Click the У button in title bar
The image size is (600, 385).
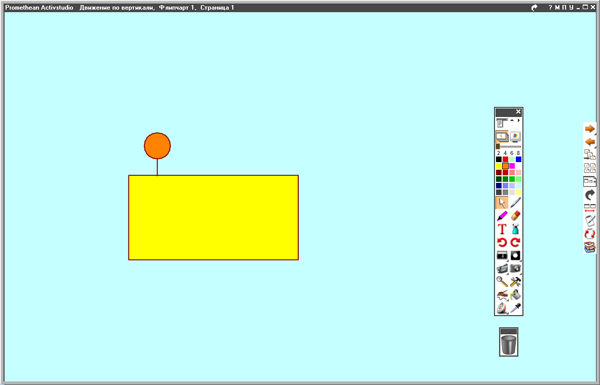click(x=571, y=8)
